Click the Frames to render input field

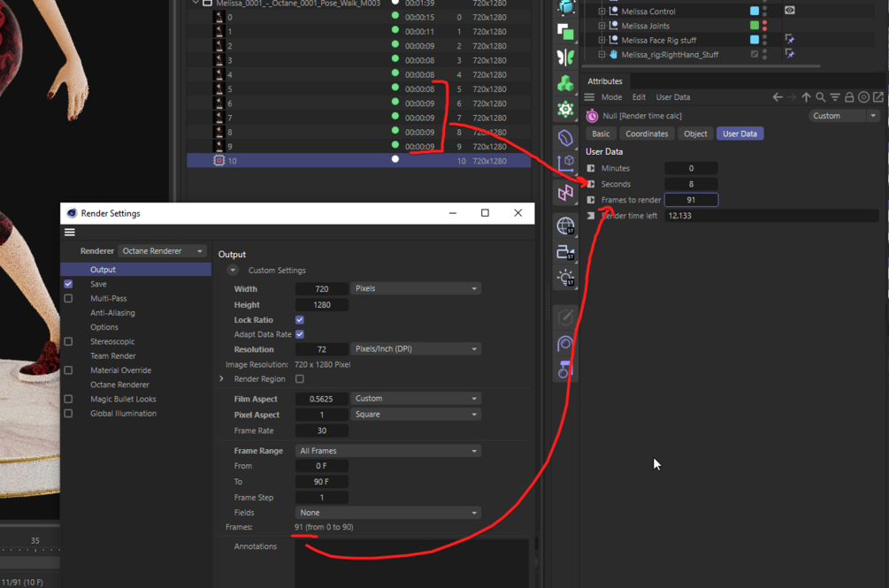click(691, 200)
